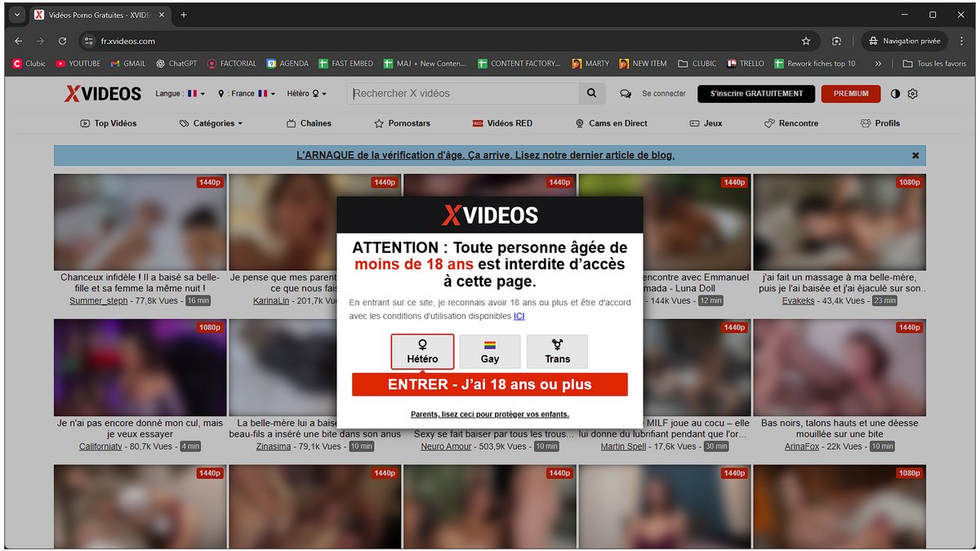This screenshot has width=980, height=551.
Task: Open the chat bubble icon near Se connecter
Action: (626, 94)
